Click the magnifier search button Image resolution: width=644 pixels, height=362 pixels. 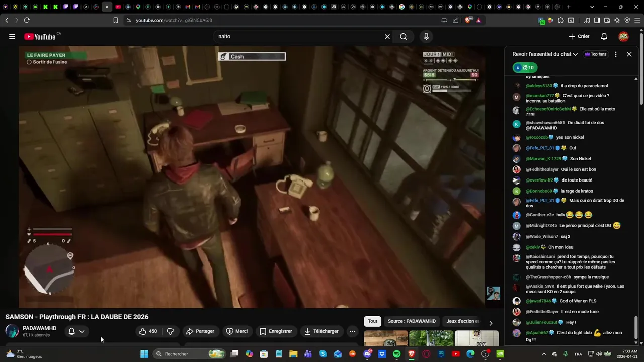(x=404, y=36)
